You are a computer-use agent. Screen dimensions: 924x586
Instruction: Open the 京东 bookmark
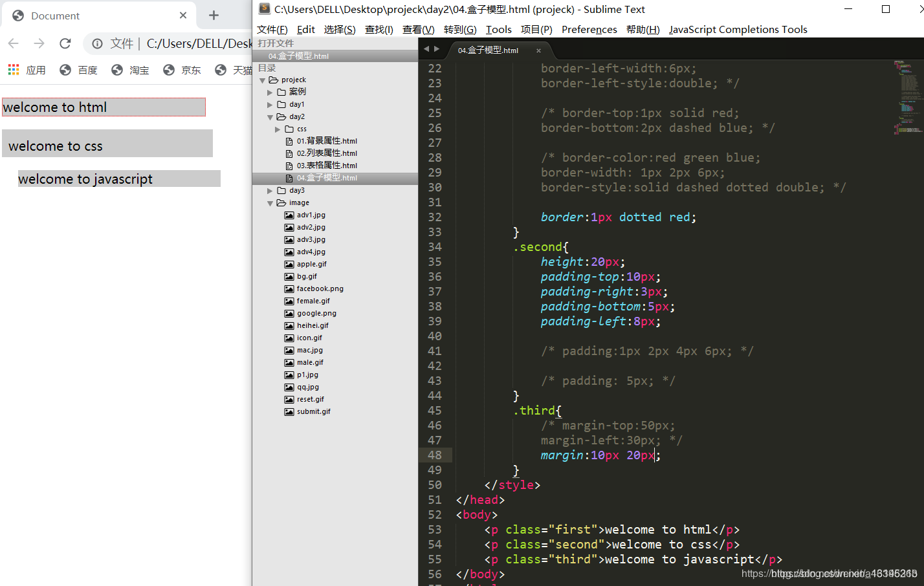[182, 70]
